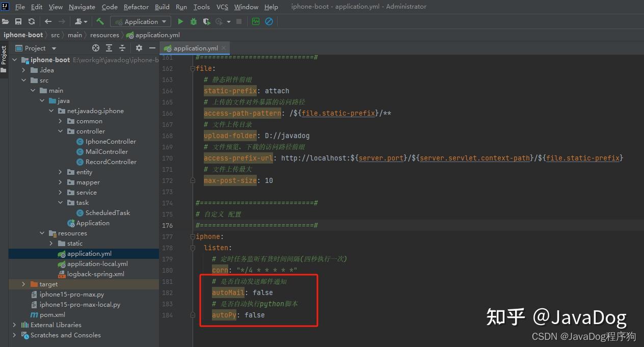Open the Refactor menu

click(x=136, y=7)
